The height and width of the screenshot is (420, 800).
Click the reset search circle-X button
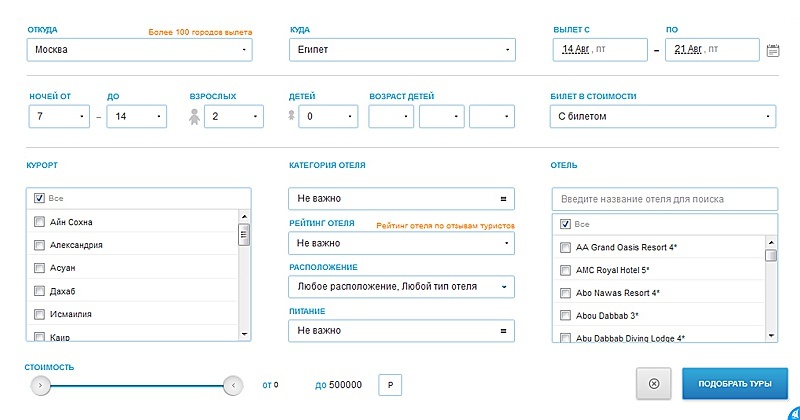tap(654, 383)
